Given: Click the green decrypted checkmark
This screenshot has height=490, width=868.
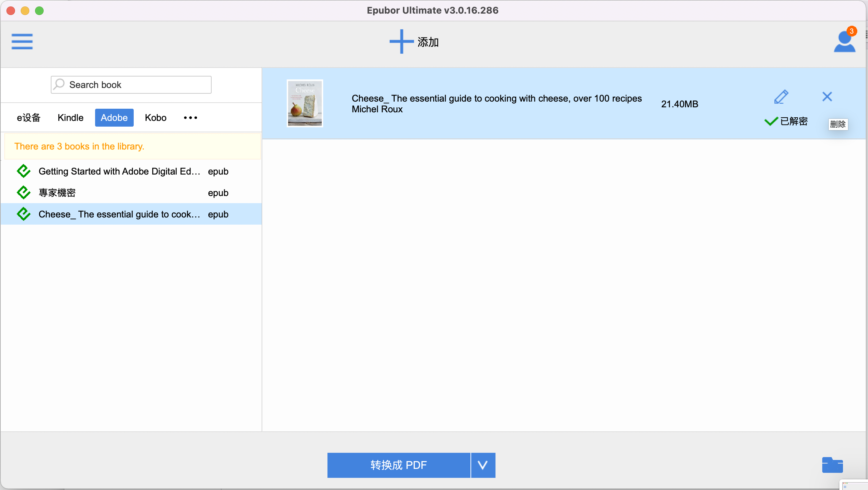Looking at the screenshot, I should coord(771,121).
